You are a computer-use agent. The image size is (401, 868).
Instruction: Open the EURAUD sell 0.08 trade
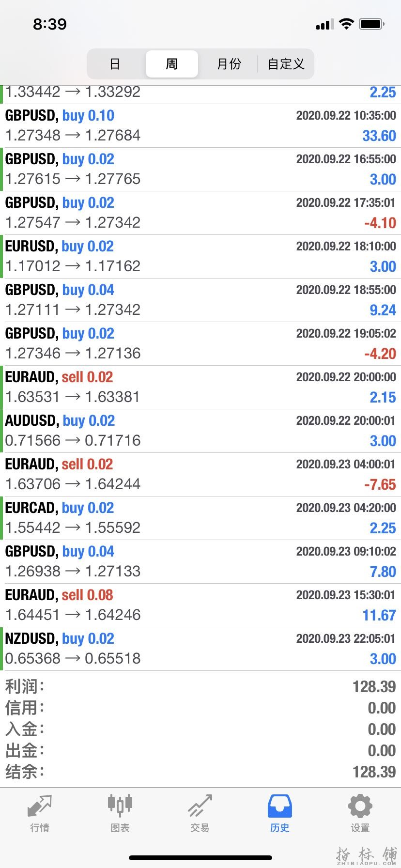[x=200, y=605]
